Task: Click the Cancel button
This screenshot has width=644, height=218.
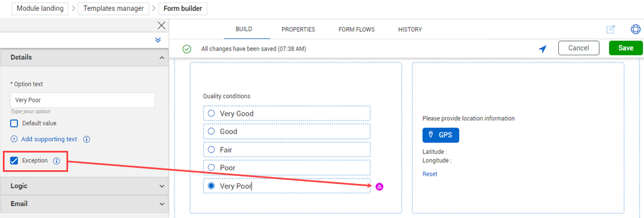Action: [579, 48]
